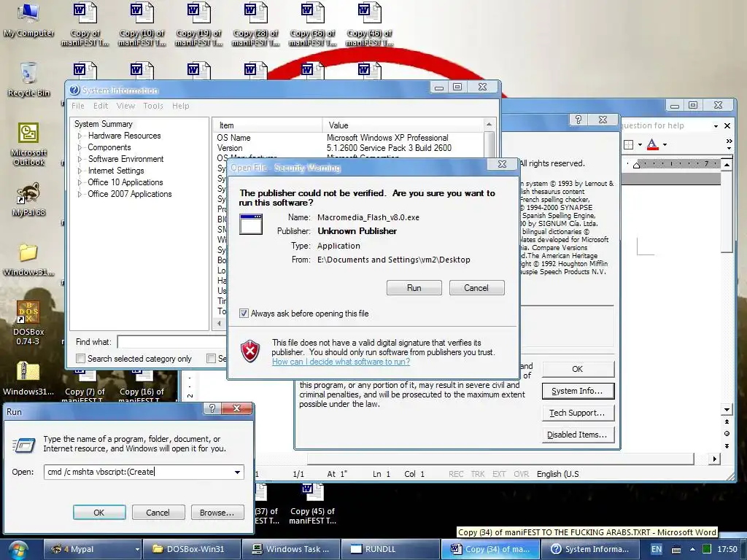This screenshot has width=747, height=560.
Task: Open the Windows31 folder icon
Action: (28, 259)
